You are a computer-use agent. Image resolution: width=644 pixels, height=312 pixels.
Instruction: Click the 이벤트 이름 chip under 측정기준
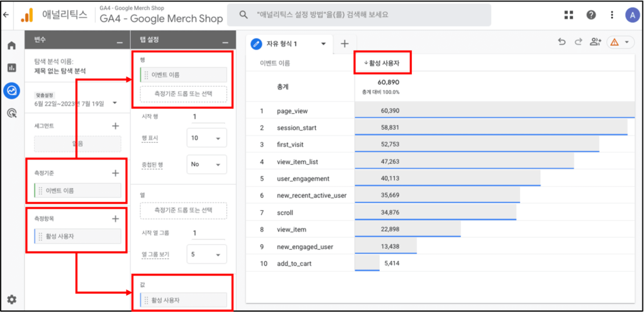tap(77, 191)
